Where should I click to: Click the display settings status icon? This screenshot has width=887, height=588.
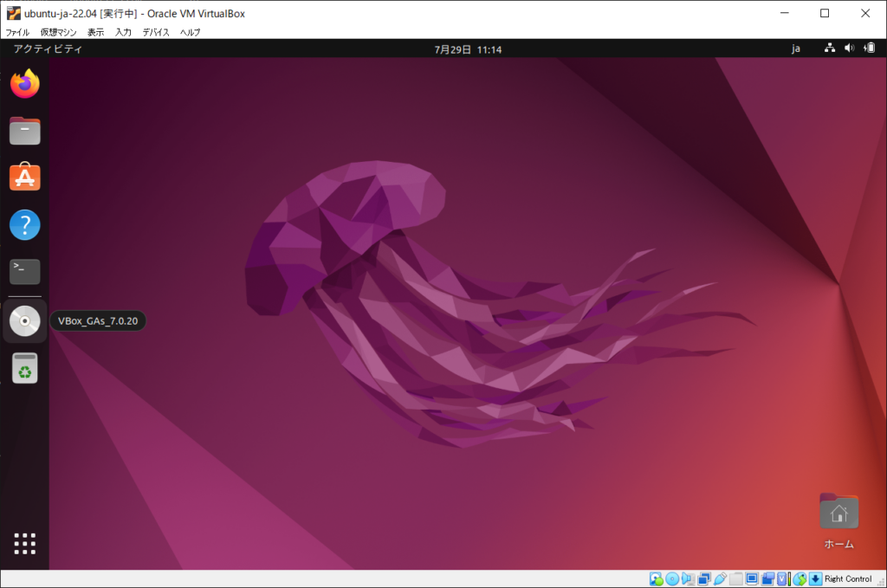(x=752, y=578)
